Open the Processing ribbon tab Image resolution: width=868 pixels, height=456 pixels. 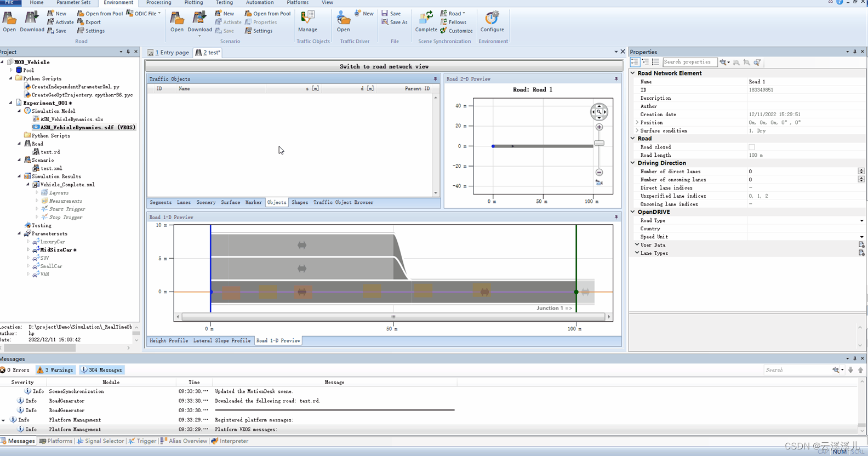click(159, 3)
